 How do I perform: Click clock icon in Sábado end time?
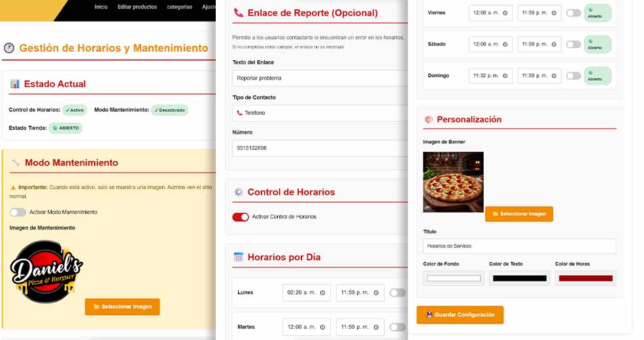[554, 44]
